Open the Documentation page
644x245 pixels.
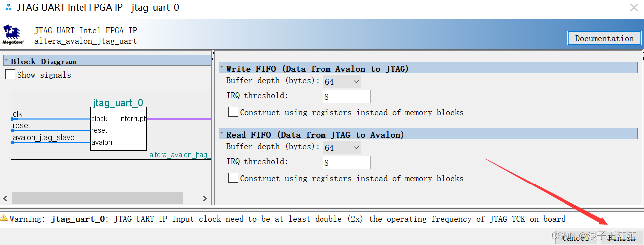(604, 38)
